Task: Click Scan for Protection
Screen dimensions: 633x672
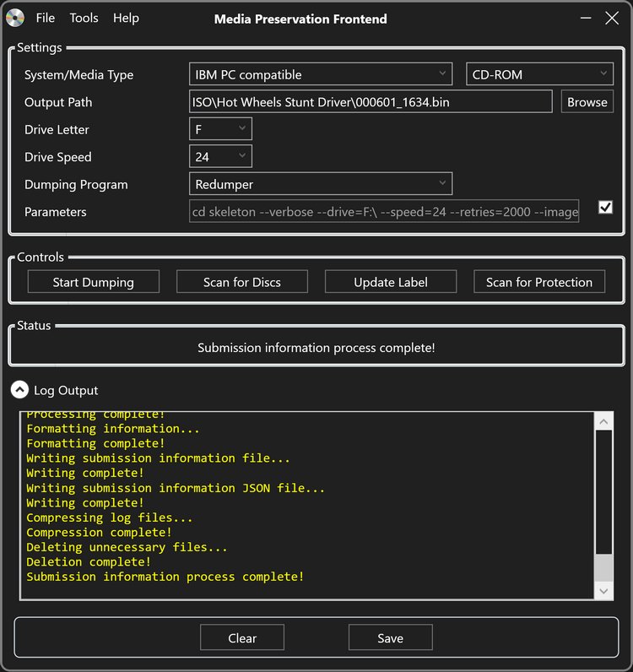Action: [x=539, y=282]
